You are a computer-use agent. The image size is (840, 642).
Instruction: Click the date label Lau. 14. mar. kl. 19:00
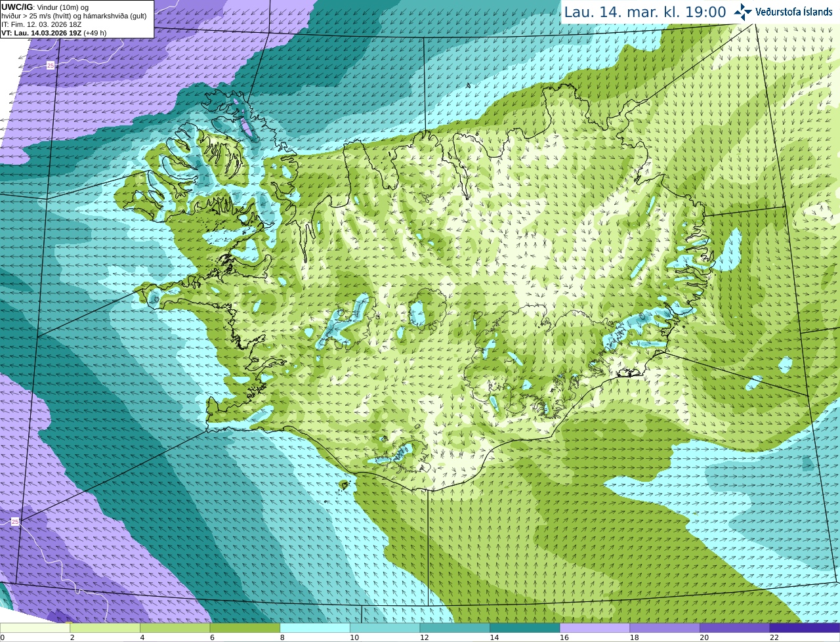[645, 12]
